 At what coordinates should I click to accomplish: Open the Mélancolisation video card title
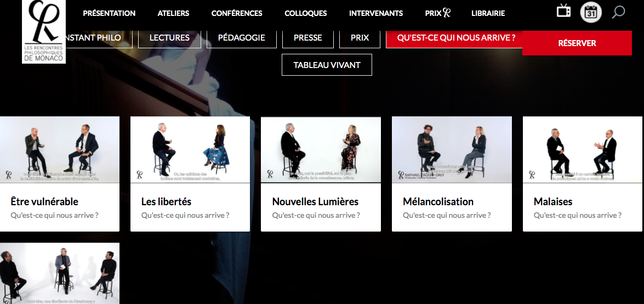(x=438, y=201)
